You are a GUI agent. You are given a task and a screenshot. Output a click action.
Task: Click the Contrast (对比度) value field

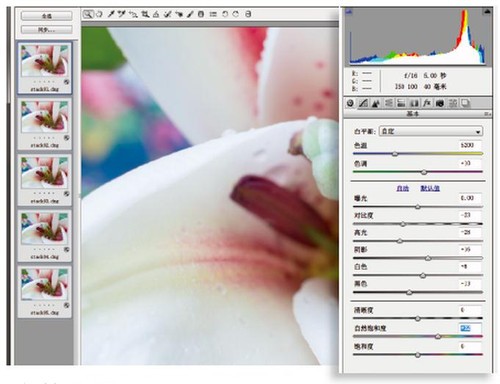pos(470,215)
